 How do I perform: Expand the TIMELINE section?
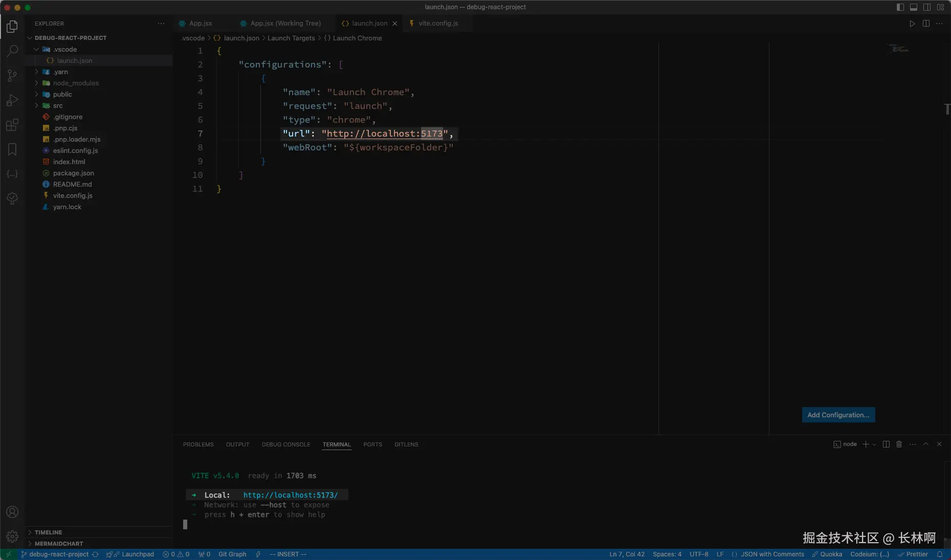[x=48, y=532]
